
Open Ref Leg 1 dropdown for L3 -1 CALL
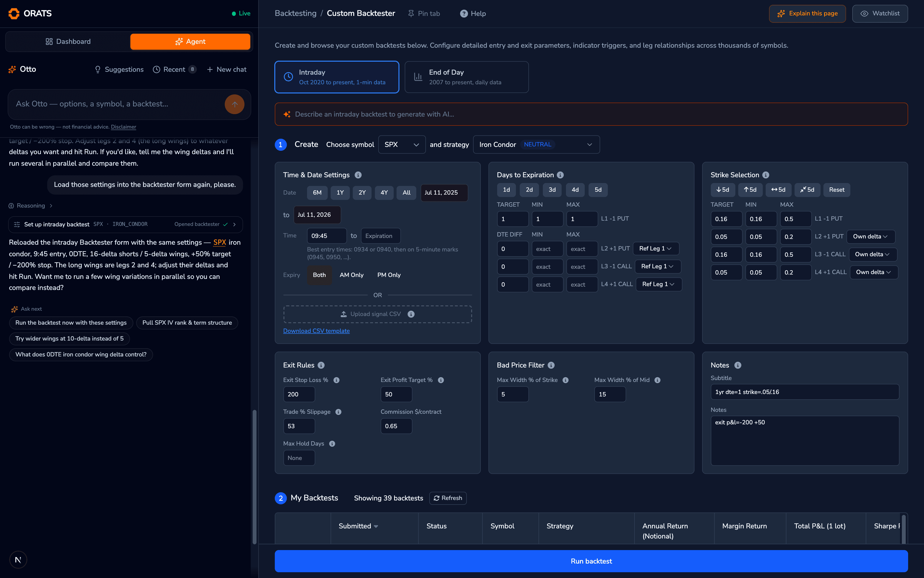coord(657,266)
